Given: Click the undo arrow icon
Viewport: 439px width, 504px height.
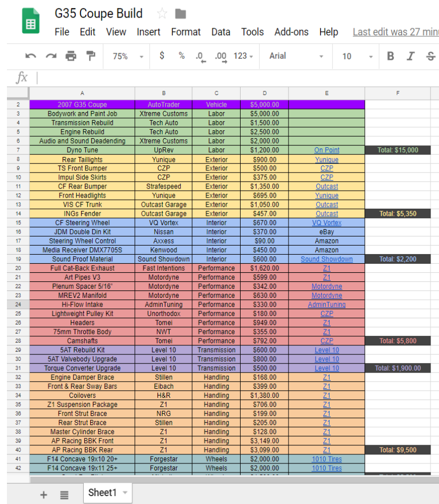Looking at the screenshot, I should pos(31,56).
